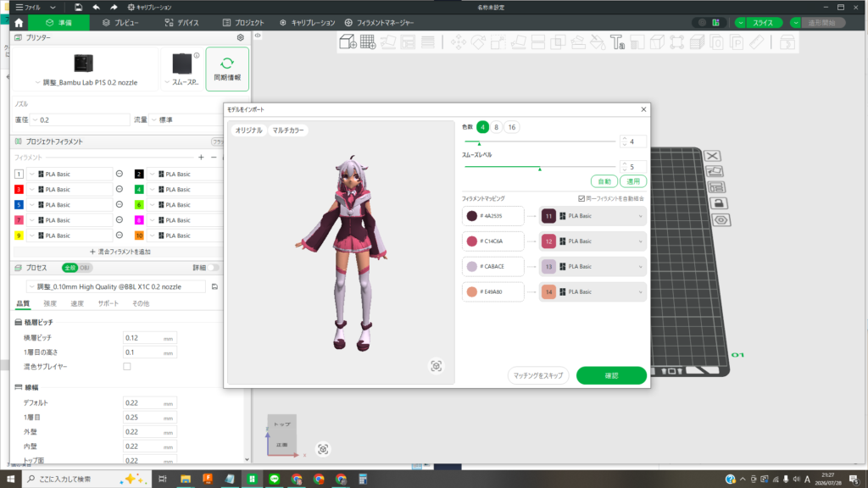Open File Explorer from the taskbar

click(186, 480)
